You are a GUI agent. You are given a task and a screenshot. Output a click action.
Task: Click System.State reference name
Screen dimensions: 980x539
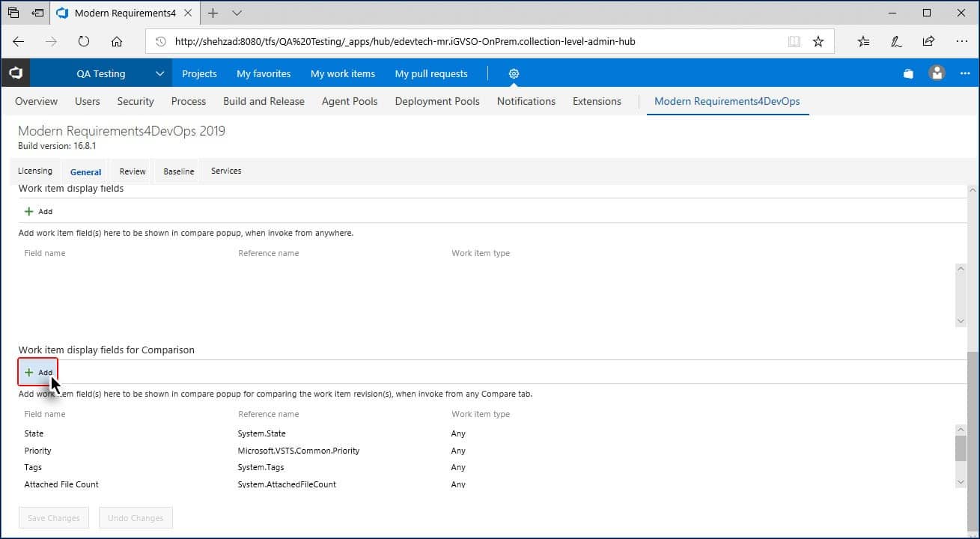(262, 433)
